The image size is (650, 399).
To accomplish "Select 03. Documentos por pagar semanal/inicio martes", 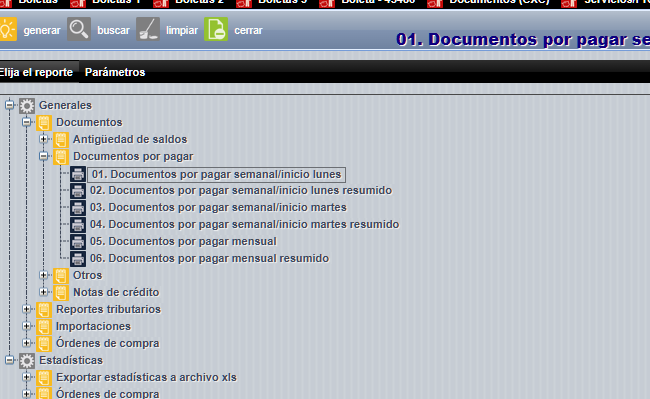I will 218,208.
